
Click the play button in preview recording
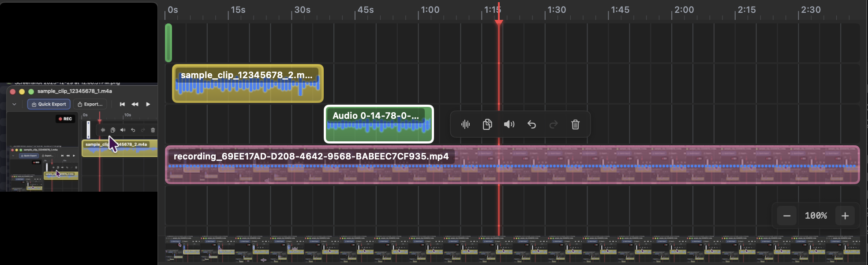pos(148,104)
